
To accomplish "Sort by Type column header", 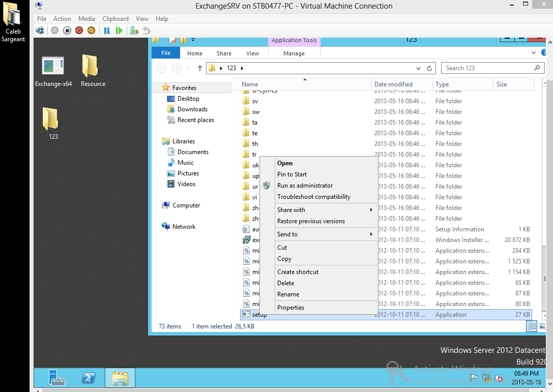I will coord(462,84).
